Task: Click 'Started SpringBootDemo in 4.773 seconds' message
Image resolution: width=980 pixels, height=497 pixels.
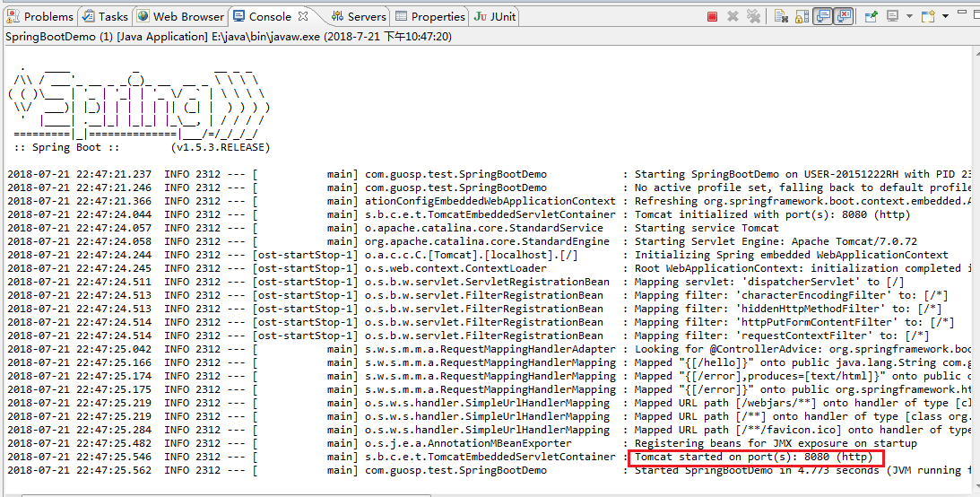Action: 803,470
